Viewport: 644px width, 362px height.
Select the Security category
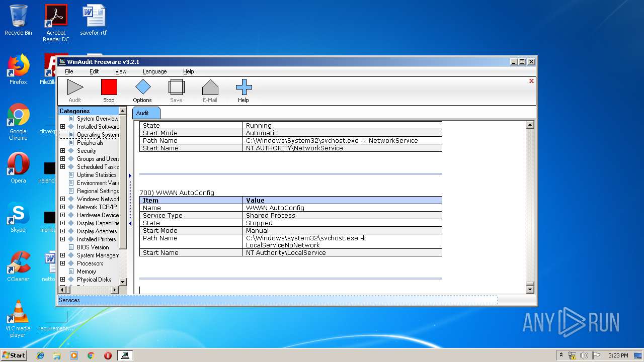[x=87, y=151]
